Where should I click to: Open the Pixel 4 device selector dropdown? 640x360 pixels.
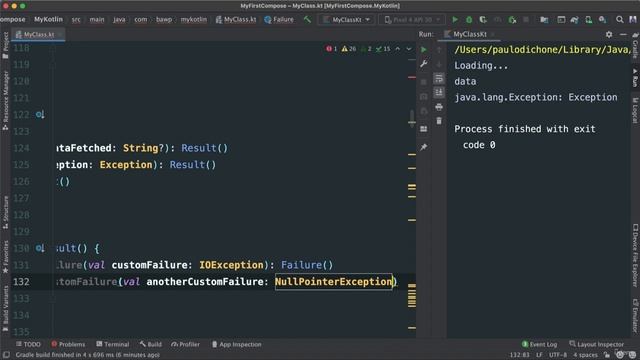coord(412,19)
